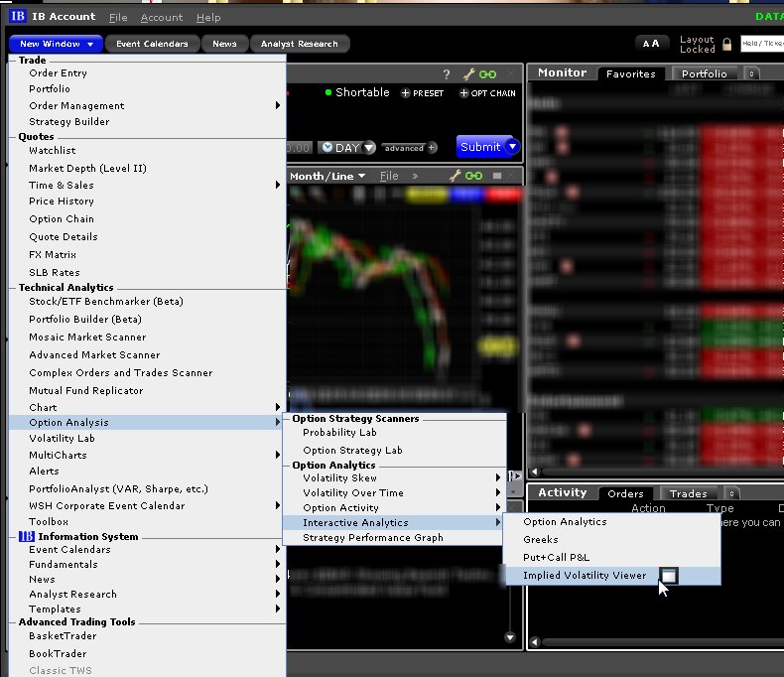Select Order Entry under Trade
The image size is (784, 677).
tap(147, 73)
